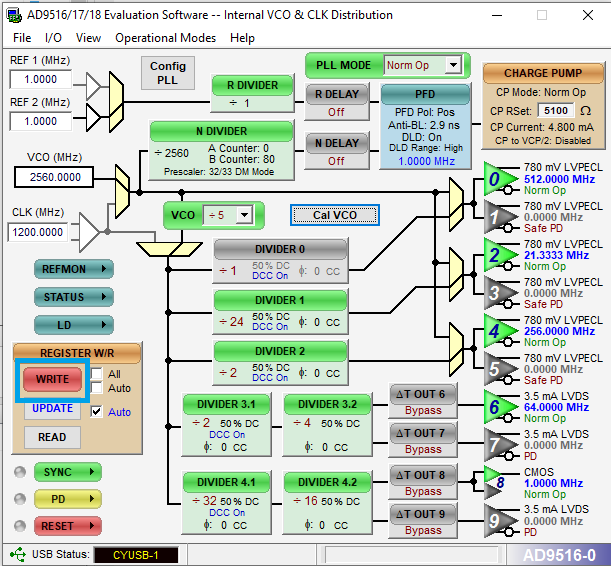
Task: Click the yellow mux below VCO divider
Action: (x=169, y=249)
